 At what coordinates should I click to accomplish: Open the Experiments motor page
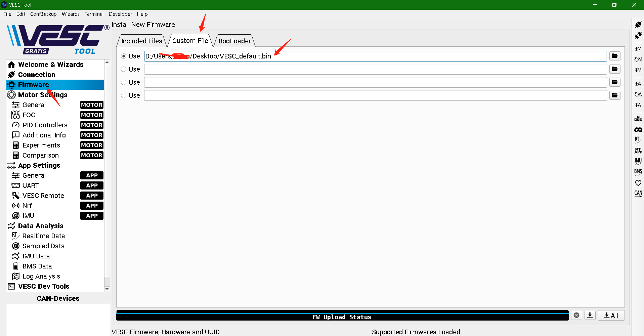(x=55, y=145)
